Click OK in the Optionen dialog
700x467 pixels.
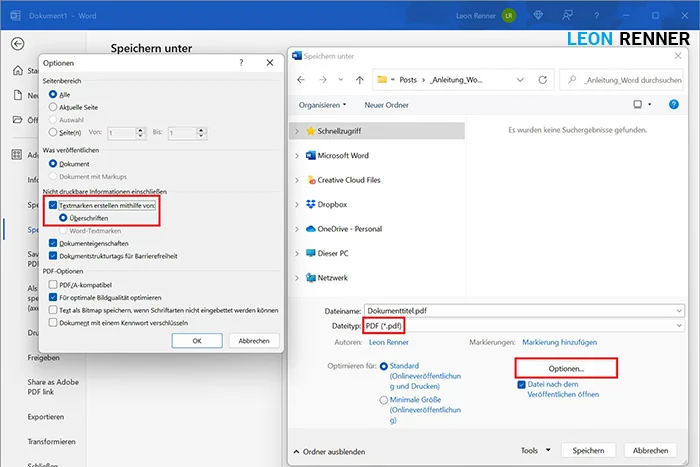click(197, 340)
